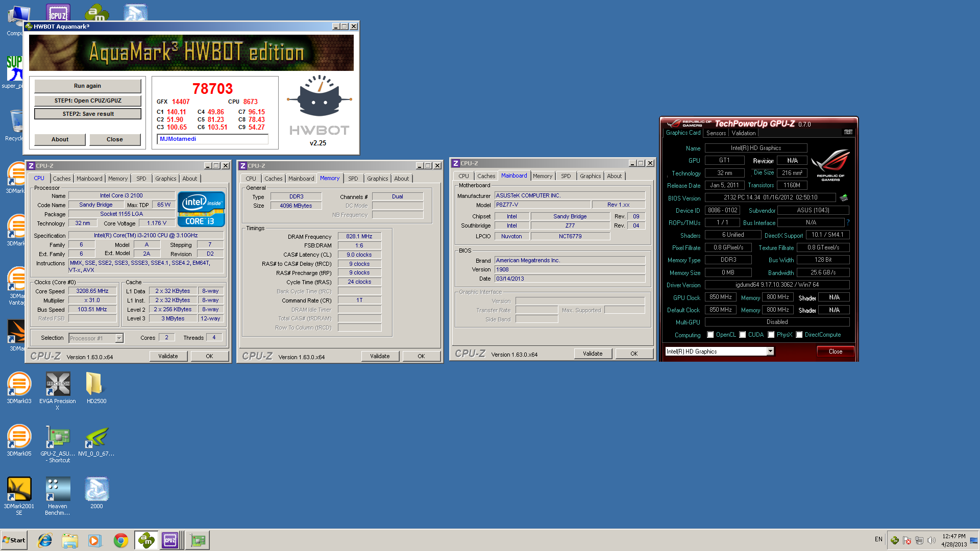Screen dimensions: 980x551
Task: Open Internet Explorer from the taskbar
Action: click(45, 540)
